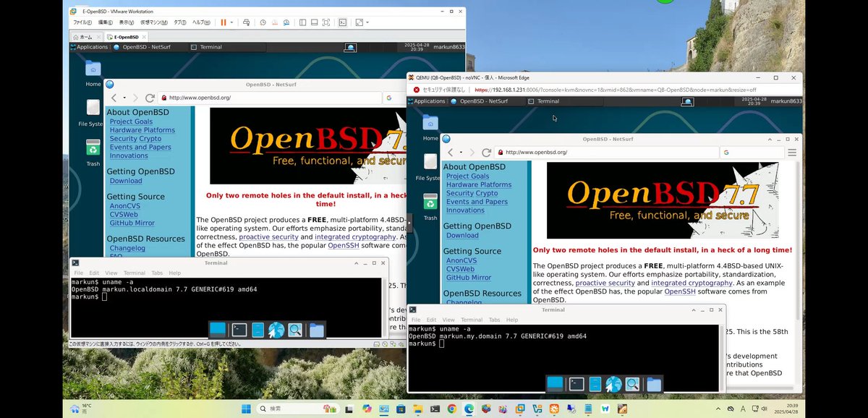Launch terminal from VMware guest dock

(239, 330)
